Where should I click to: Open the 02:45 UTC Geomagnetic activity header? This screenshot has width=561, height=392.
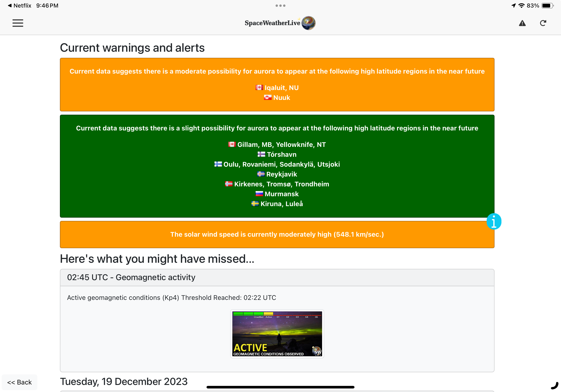coord(131,277)
